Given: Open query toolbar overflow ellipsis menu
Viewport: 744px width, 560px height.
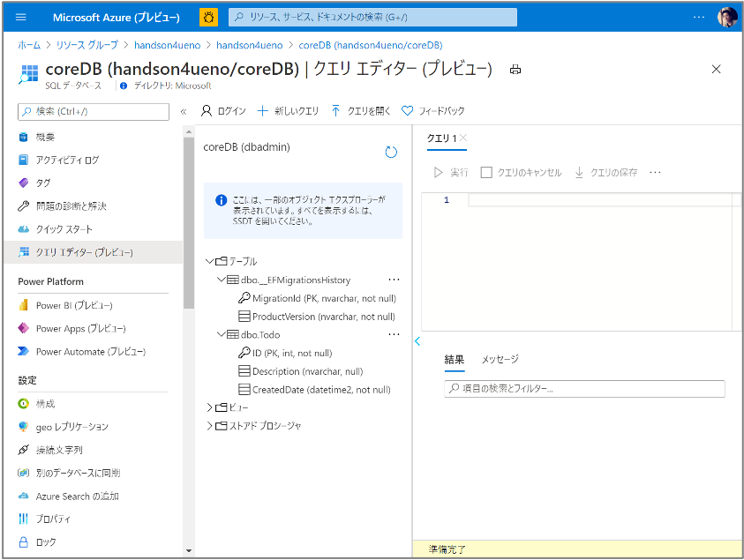Looking at the screenshot, I should (x=655, y=173).
